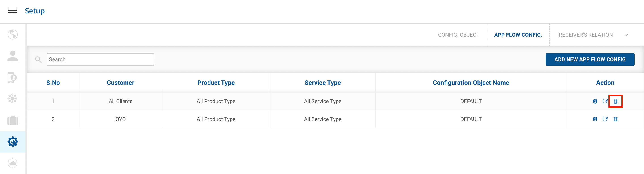The height and width of the screenshot is (174, 644).
Task: Switch to the RECEIVER'S RELATION tab
Action: (585, 35)
